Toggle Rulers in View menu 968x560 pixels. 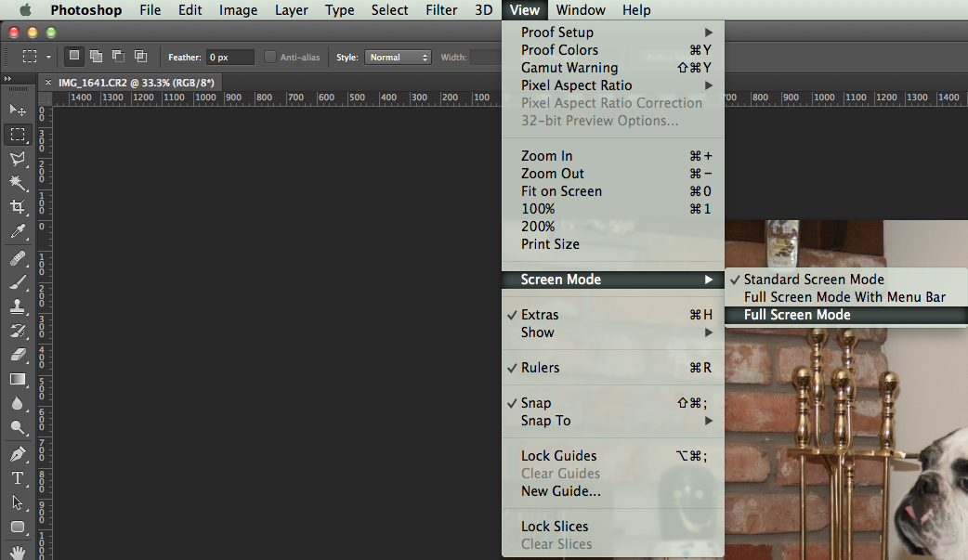[613, 368]
